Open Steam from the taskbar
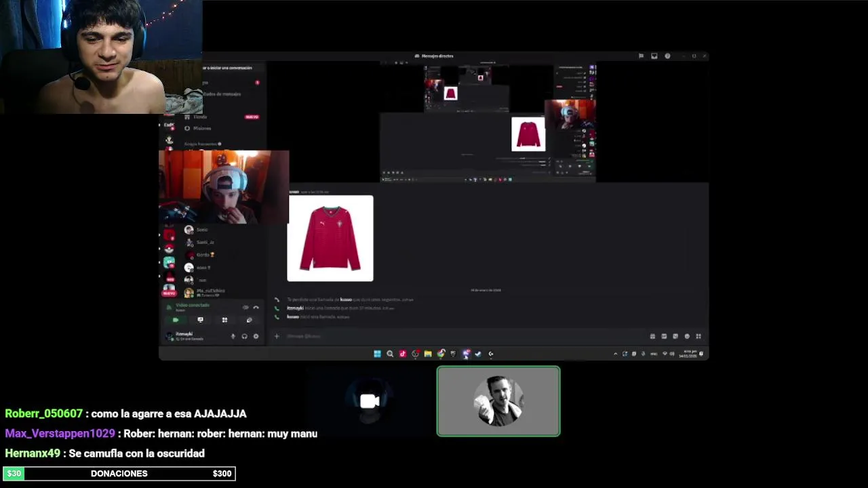Image resolution: width=868 pixels, height=488 pixels. pos(478,354)
